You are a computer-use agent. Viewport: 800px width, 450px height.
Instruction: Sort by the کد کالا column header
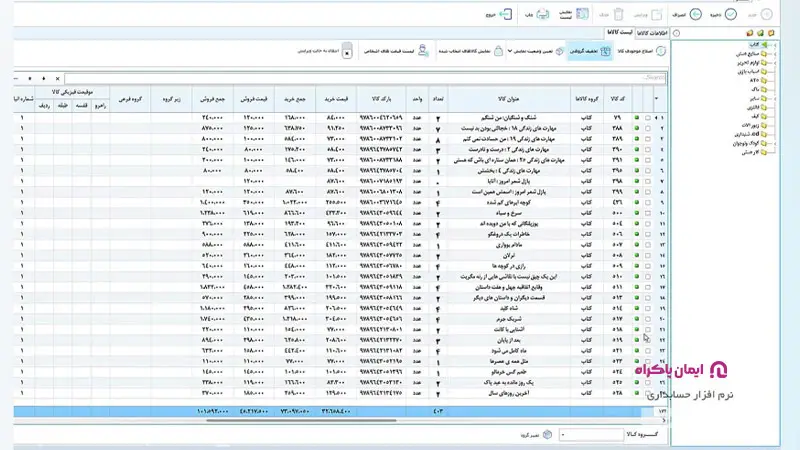[x=617, y=99]
